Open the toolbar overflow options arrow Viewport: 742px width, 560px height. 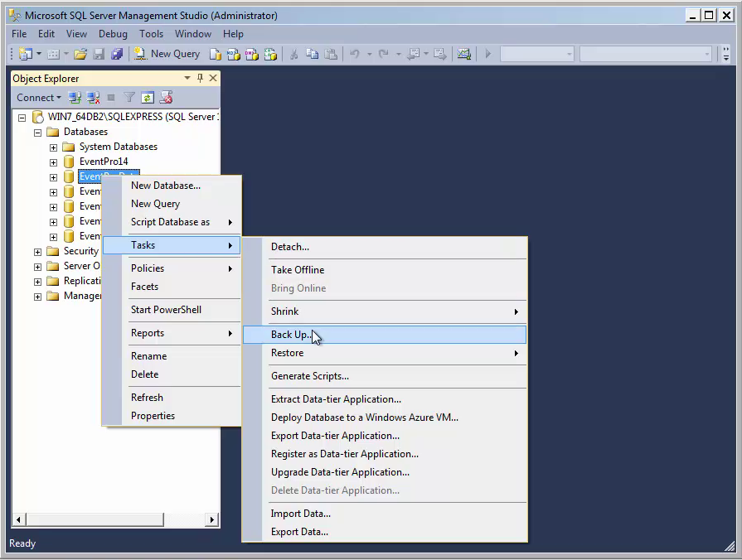pos(726,54)
